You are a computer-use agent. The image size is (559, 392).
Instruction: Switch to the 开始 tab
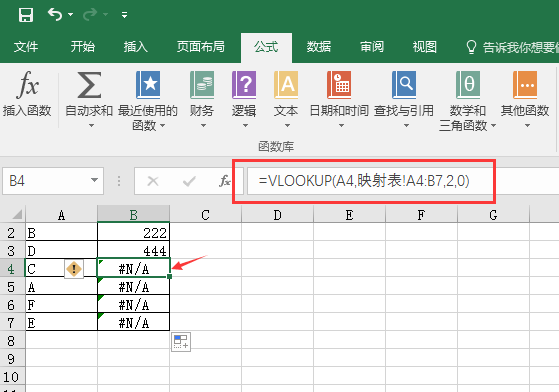tap(82, 47)
